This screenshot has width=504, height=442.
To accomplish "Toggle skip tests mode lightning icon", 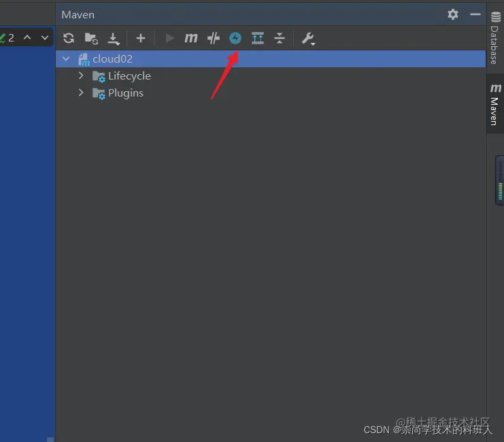I will click(x=235, y=38).
